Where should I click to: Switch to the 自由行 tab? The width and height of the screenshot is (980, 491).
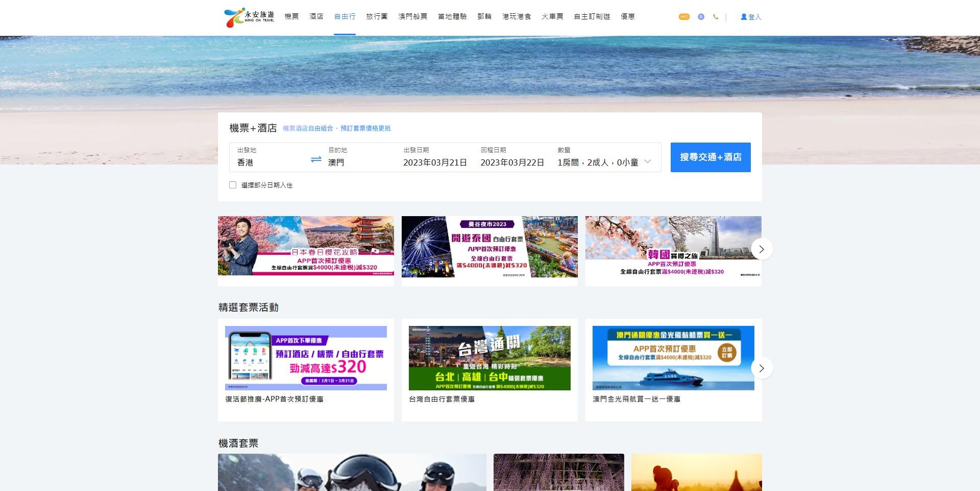(x=345, y=16)
